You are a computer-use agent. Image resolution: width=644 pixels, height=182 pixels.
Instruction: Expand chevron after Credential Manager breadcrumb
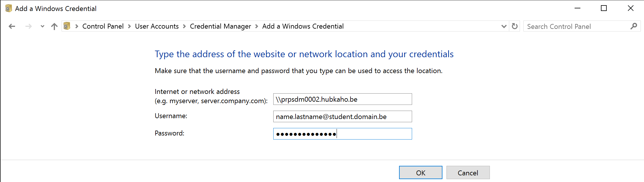pyautogui.click(x=257, y=26)
